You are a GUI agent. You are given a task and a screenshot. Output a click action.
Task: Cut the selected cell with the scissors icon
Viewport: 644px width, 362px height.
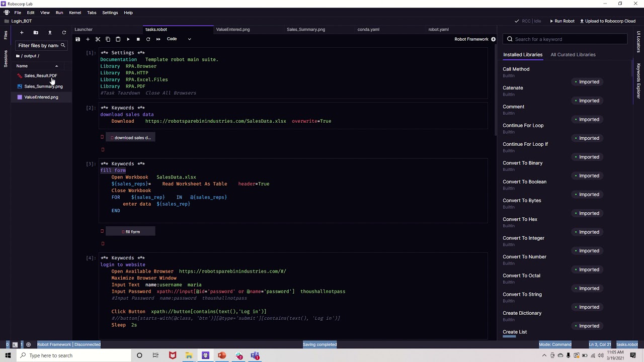coord(98,39)
